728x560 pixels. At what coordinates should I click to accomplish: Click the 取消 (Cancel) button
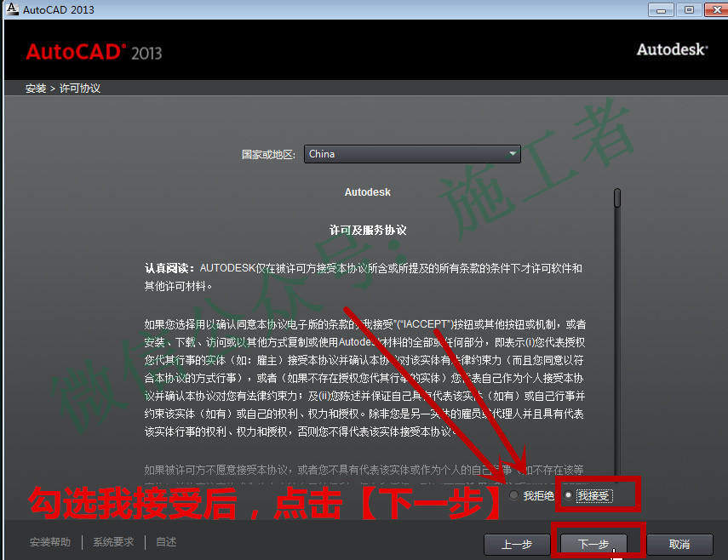[x=679, y=544]
